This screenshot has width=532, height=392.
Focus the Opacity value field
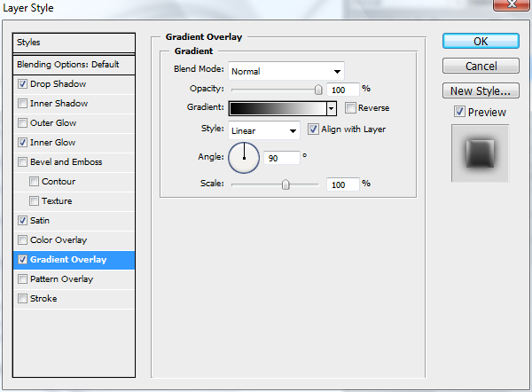[x=342, y=90]
